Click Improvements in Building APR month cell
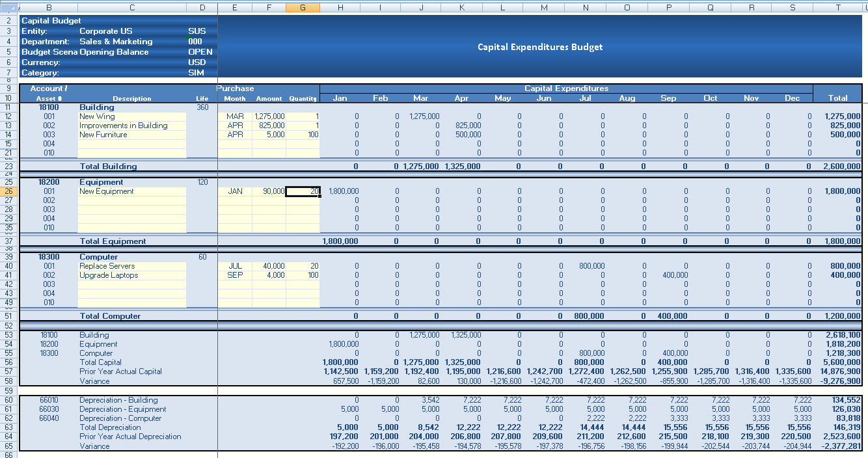Viewport: 868px width, 458px height. coord(235,126)
